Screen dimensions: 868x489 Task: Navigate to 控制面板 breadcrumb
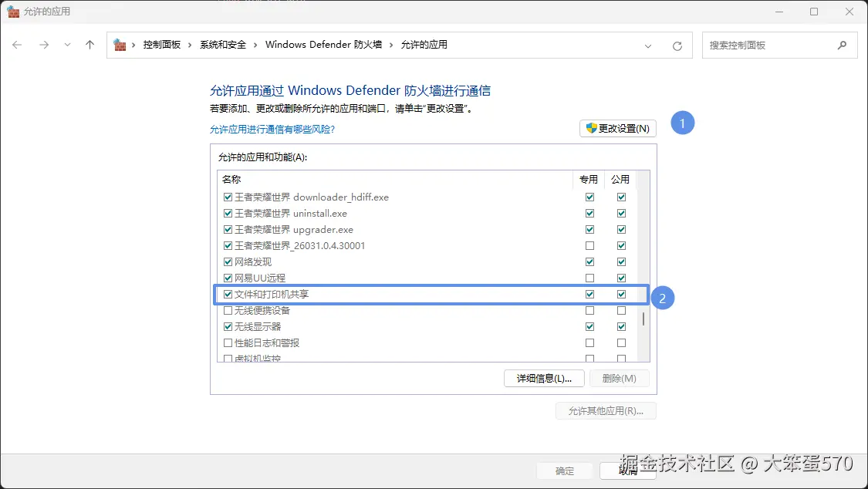point(162,45)
